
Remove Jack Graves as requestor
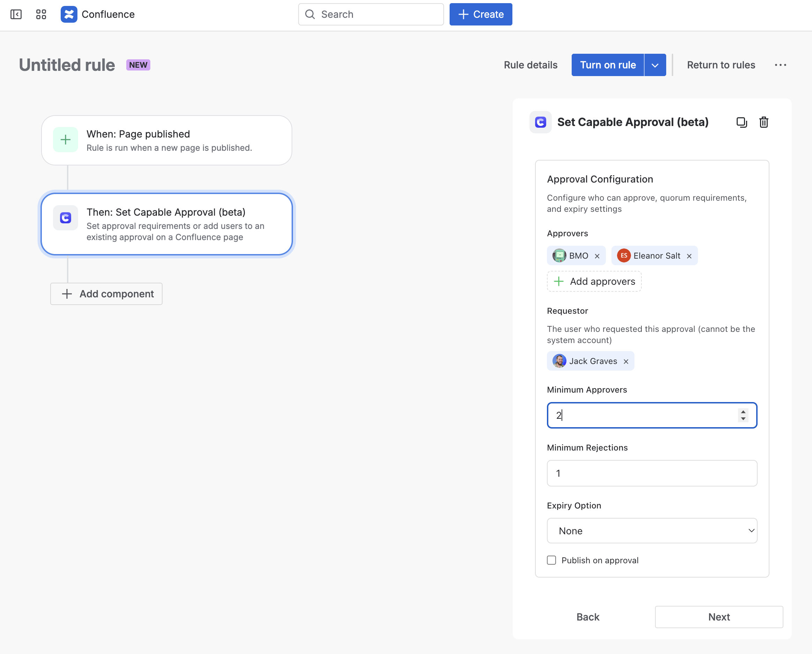(x=626, y=362)
